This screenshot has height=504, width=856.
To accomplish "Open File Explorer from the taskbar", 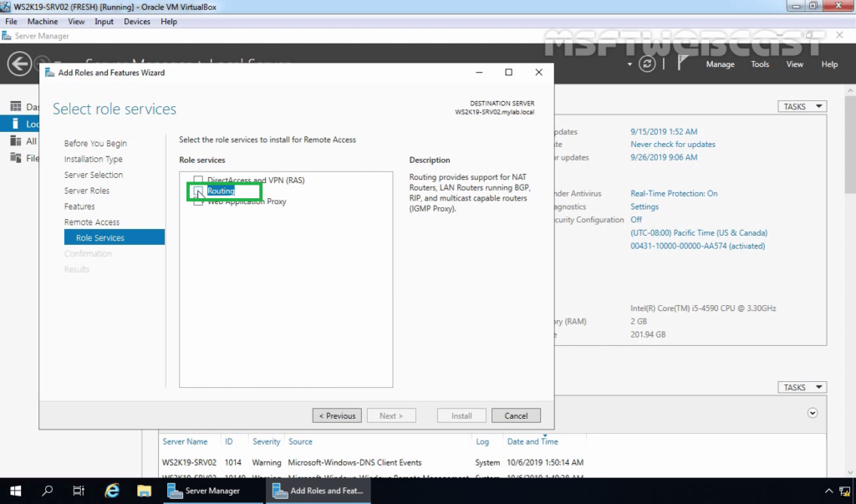I will click(144, 491).
